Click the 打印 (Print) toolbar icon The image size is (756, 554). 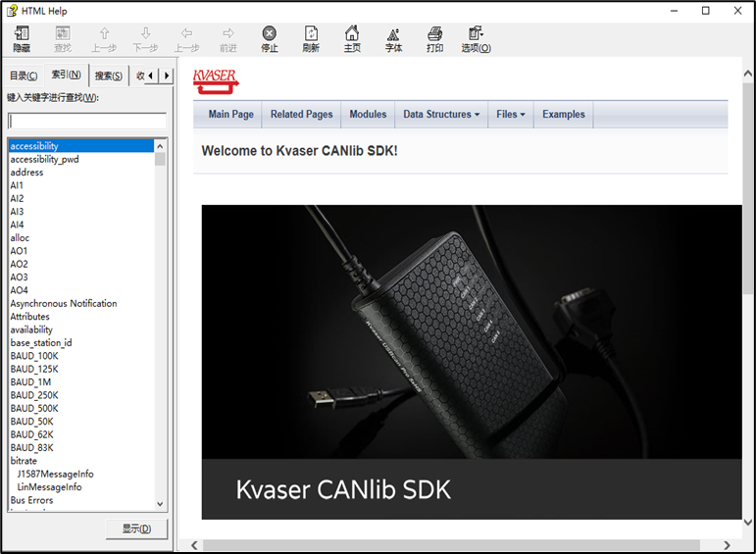pos(434,39)
